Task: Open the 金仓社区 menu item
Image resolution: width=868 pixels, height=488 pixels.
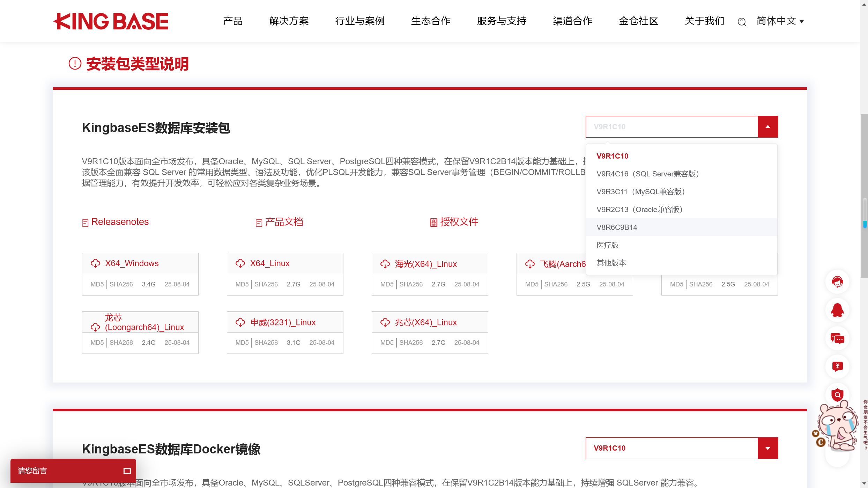Action: click(638, 21)
